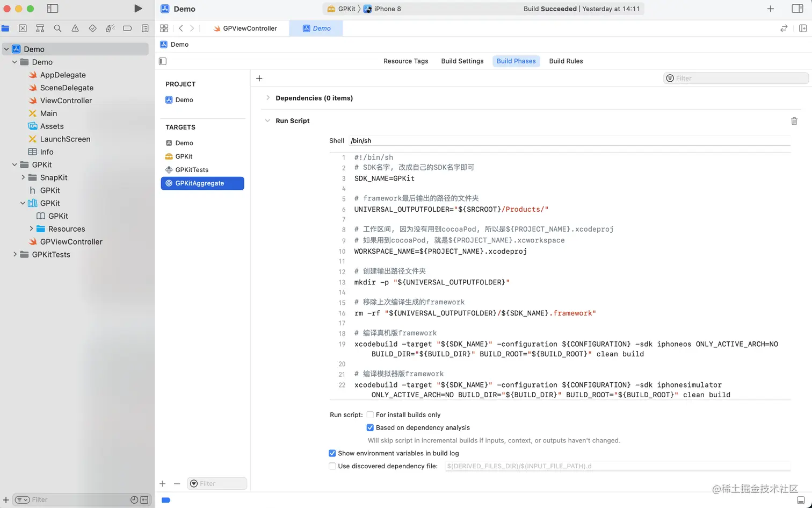Enable Use discovered dependency file
This screenshot has height=508, width=812.
pos(332,467)
